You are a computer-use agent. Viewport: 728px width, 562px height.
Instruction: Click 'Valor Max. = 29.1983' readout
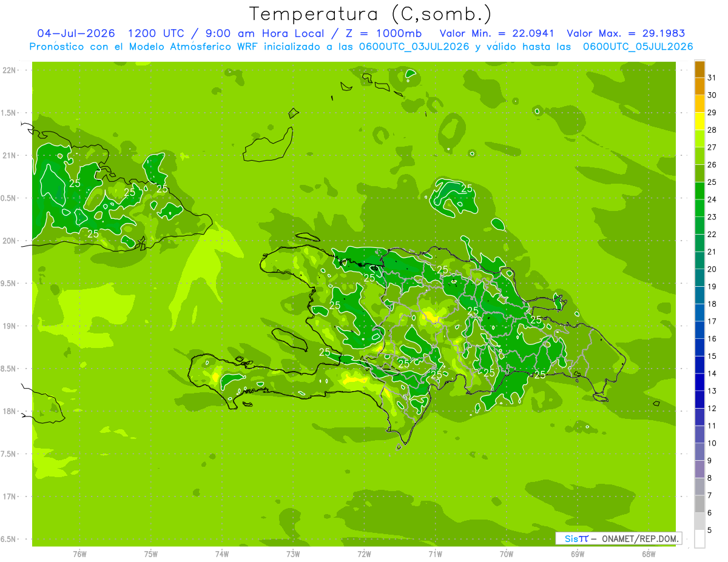click(625, 33)
